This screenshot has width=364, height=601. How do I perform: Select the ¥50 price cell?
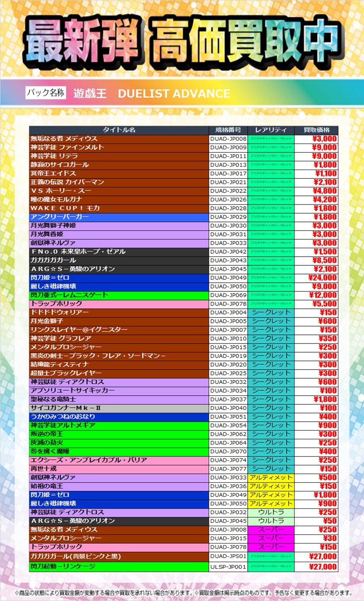tap(330, 521)
